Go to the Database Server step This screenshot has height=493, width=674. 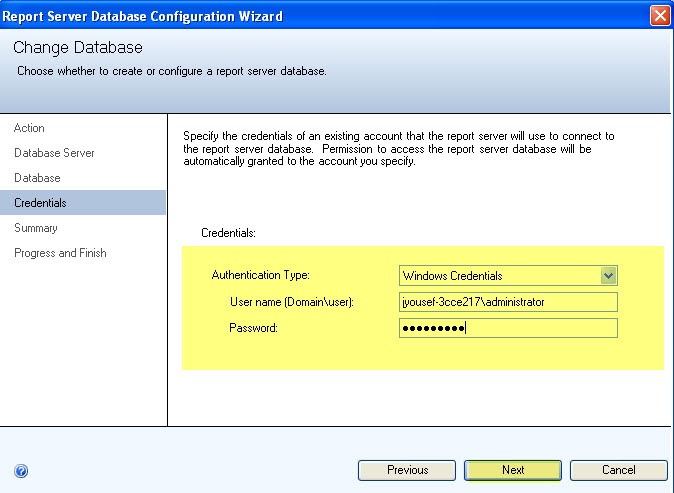pos(54,153)
